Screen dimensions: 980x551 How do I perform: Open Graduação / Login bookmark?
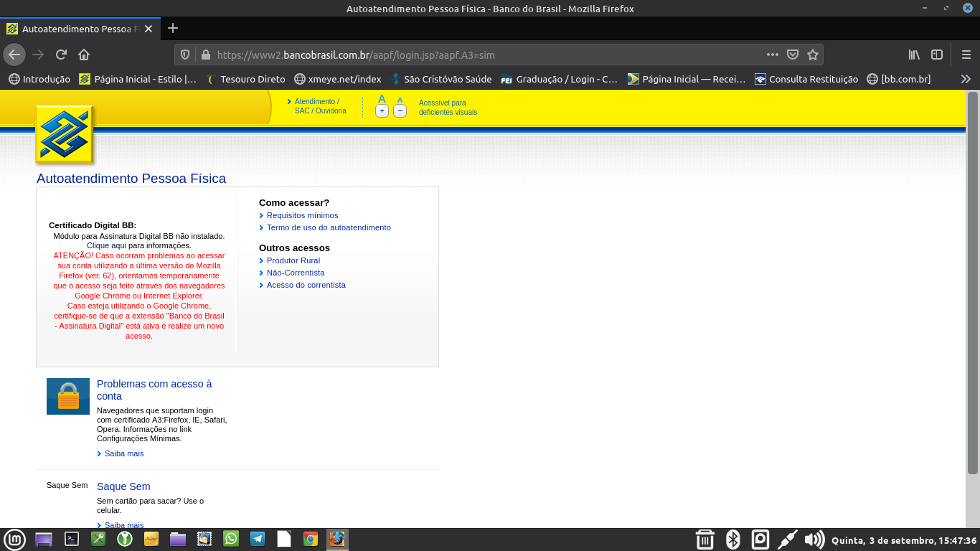tap(559, 79)
